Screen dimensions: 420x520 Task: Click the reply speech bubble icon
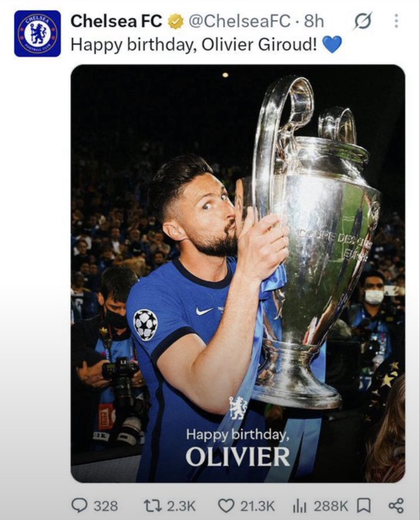click(x=80, y=505)
